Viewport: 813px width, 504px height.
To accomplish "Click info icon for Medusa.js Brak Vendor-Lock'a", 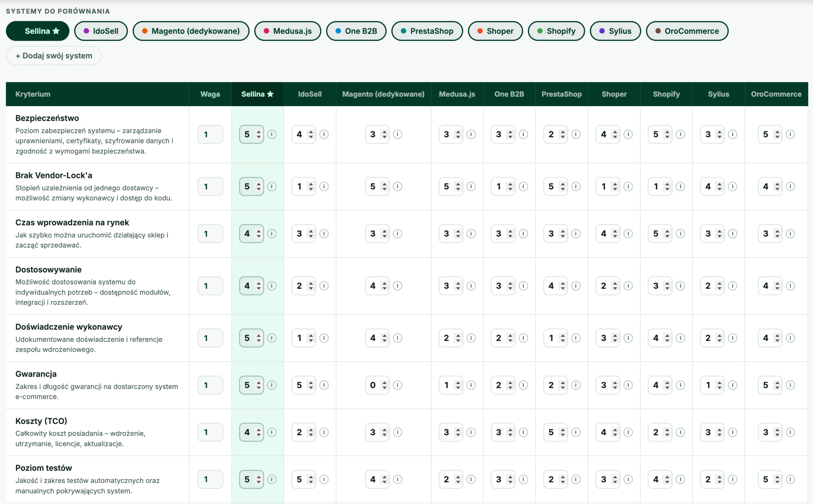I will (471, 186).
